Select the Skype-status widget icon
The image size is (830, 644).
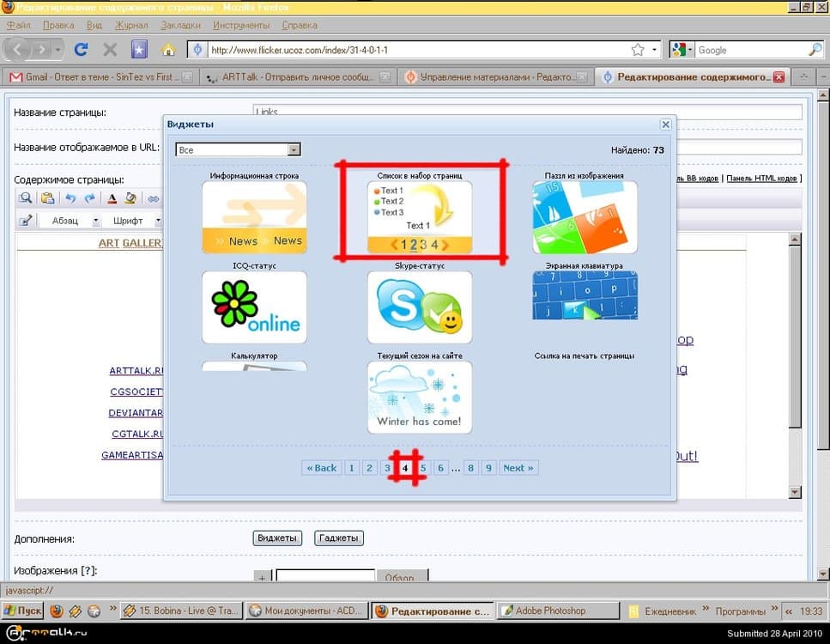coord(420,307)
